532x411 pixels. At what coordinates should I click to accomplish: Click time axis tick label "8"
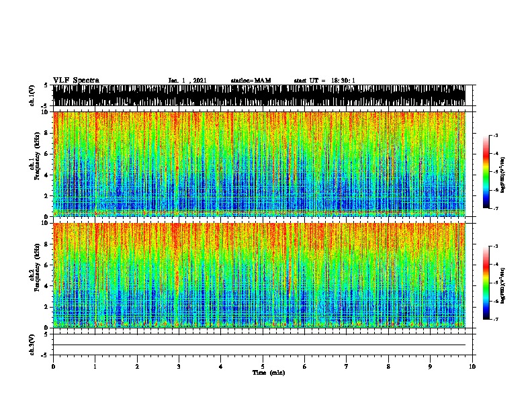[x=388, y=367]
